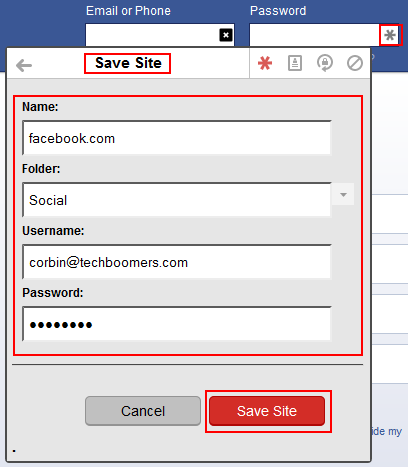Open the red LastPass asterisk sites tab

click(x=265, y=63)
